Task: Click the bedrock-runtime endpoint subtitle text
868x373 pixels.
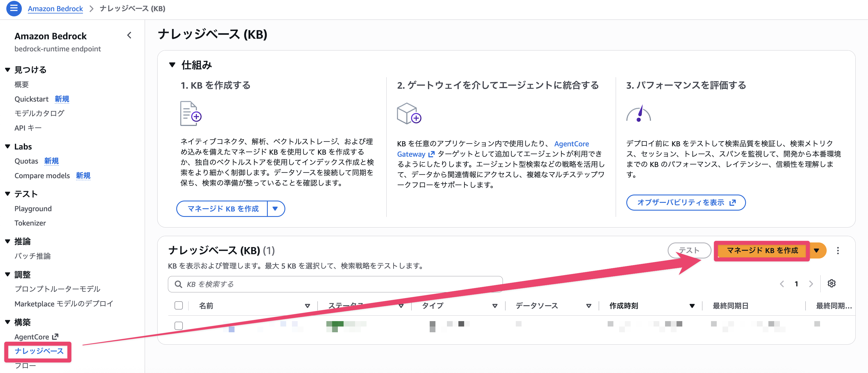Action: point(58,49)
